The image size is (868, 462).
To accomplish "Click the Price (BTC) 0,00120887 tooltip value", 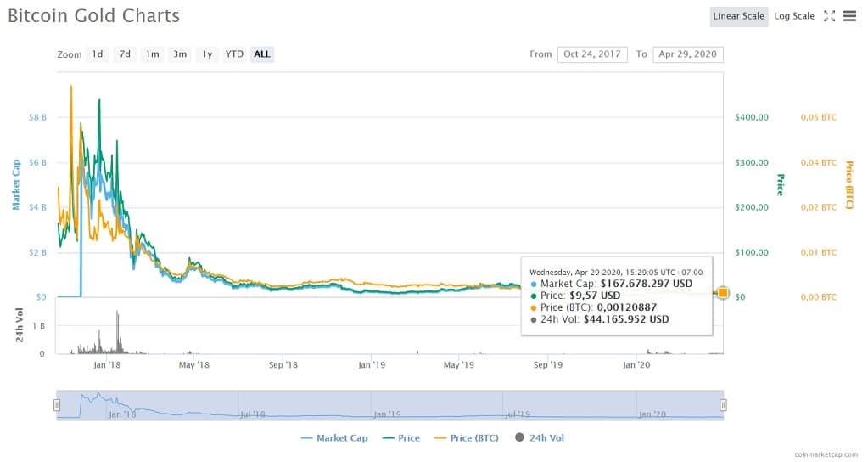I will [x=627, y=307].
